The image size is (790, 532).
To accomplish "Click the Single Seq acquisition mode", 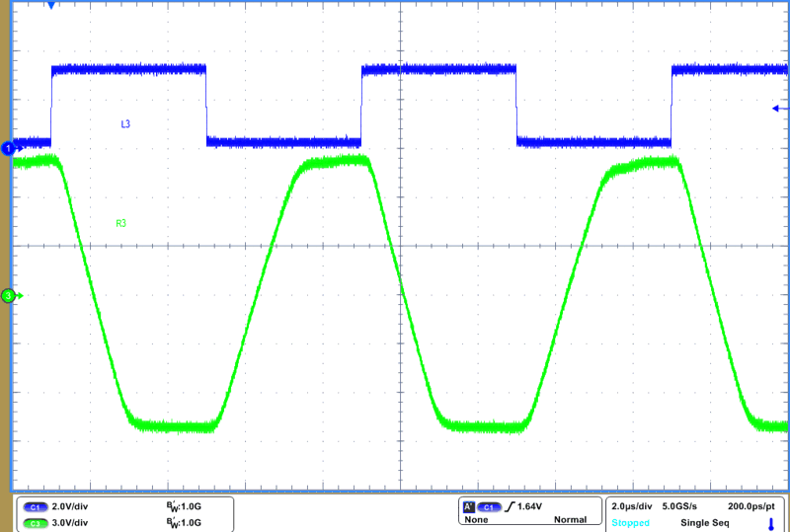I will tap(704, 522).
